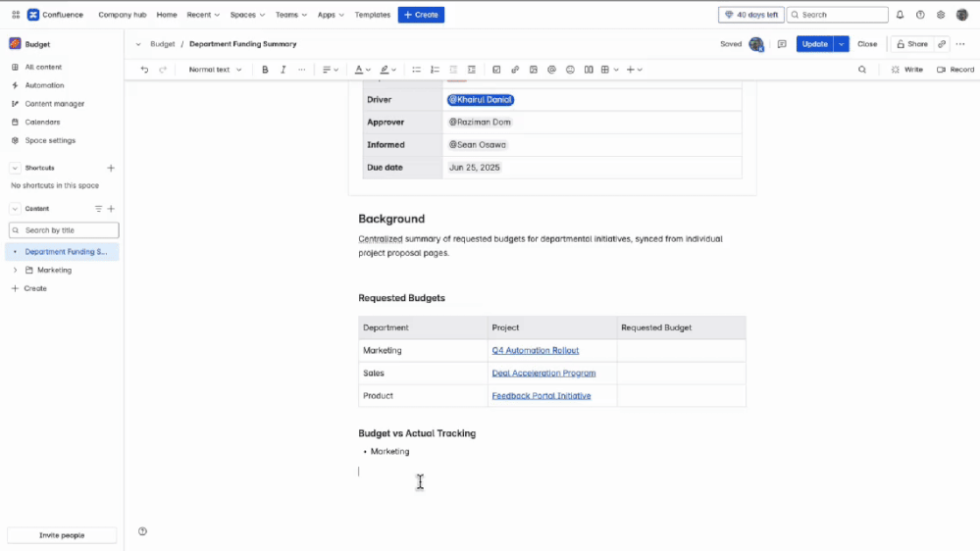
Task: Open table options dropdown arrow
Action: pyautogui.click(x=616, y=70)
